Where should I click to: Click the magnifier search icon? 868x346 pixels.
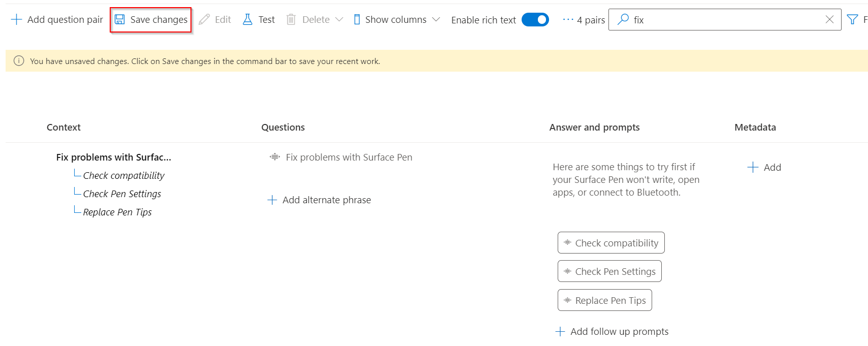click(x=623, y=20)
